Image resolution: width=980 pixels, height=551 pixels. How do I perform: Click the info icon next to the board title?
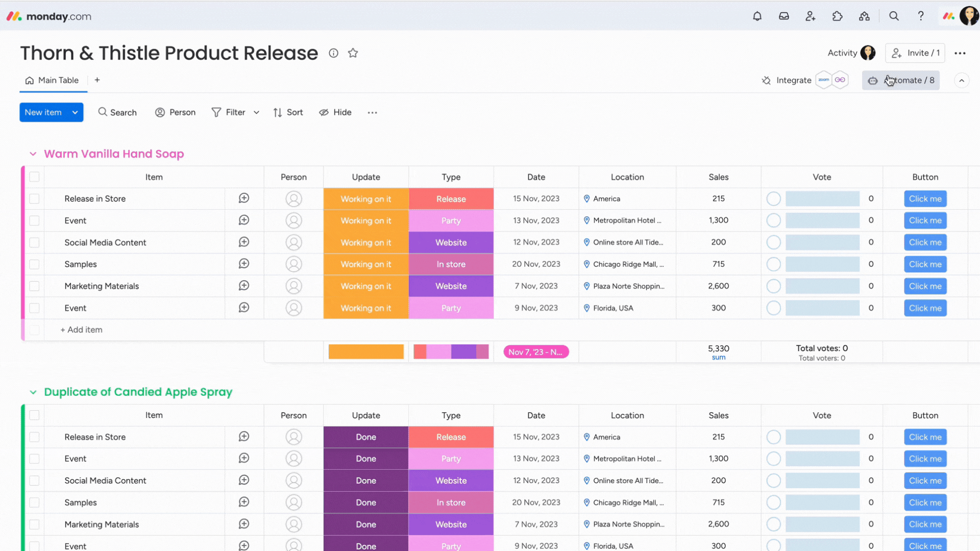pos(333,53)
